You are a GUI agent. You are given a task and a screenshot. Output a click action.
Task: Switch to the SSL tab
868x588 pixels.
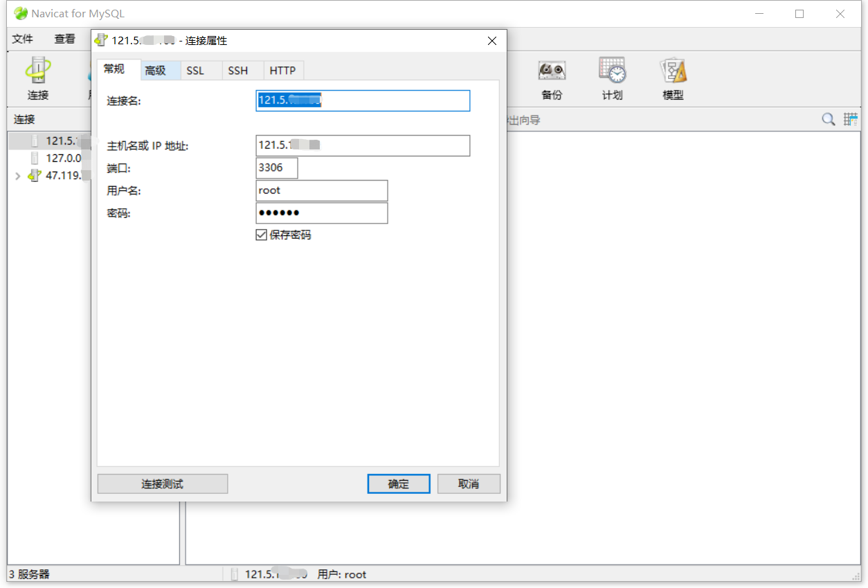pyautogui.click(x=201, y=71)
